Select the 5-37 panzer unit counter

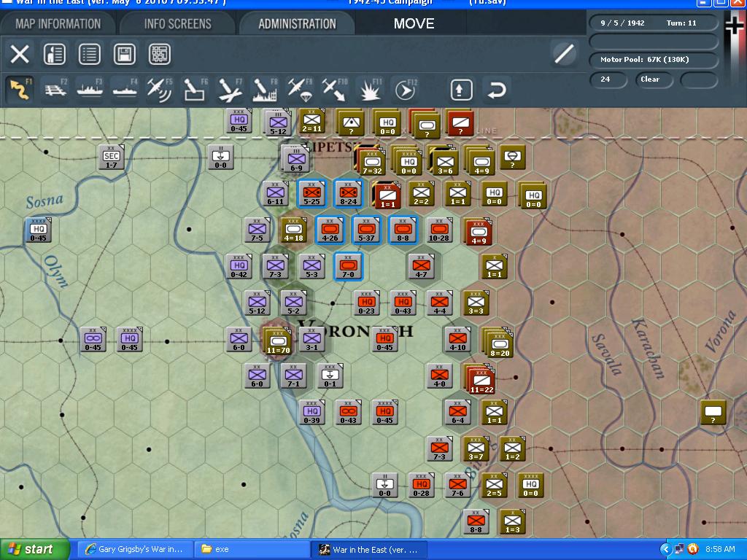(x=366, y=230)
